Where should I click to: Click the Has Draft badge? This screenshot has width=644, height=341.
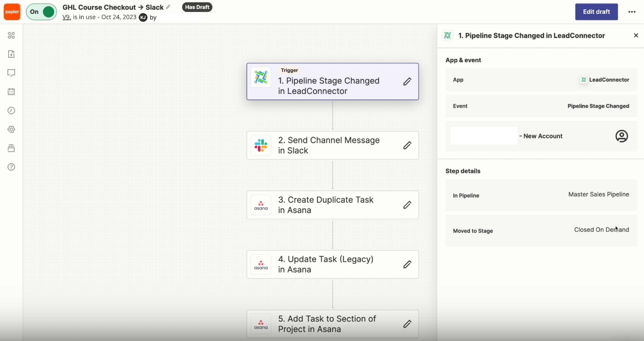[x=197, y=7]
